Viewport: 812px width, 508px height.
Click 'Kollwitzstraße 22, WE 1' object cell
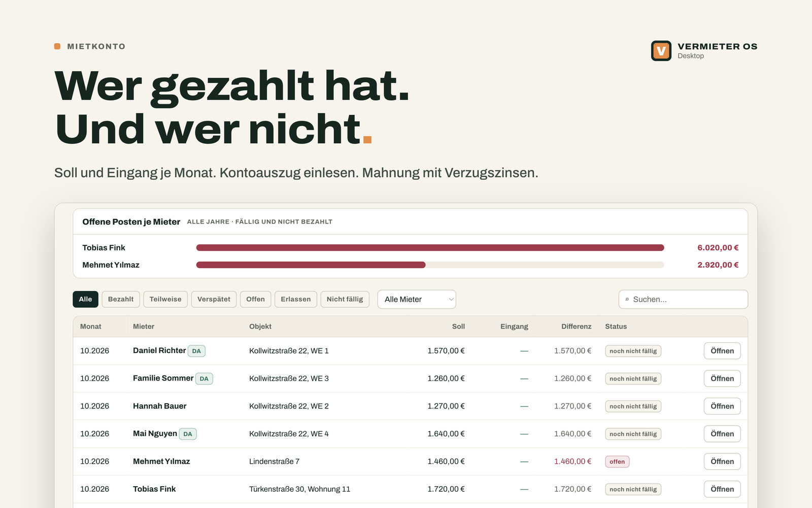(x=289, y=351)
